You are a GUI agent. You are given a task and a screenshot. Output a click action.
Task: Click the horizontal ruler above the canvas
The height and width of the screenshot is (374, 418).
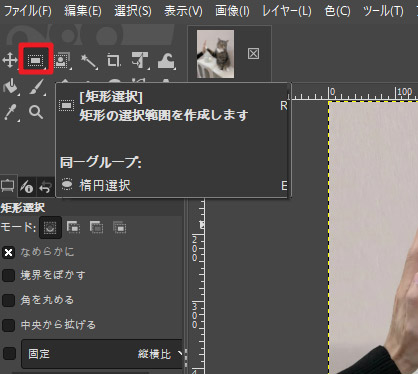click(355, 92)
